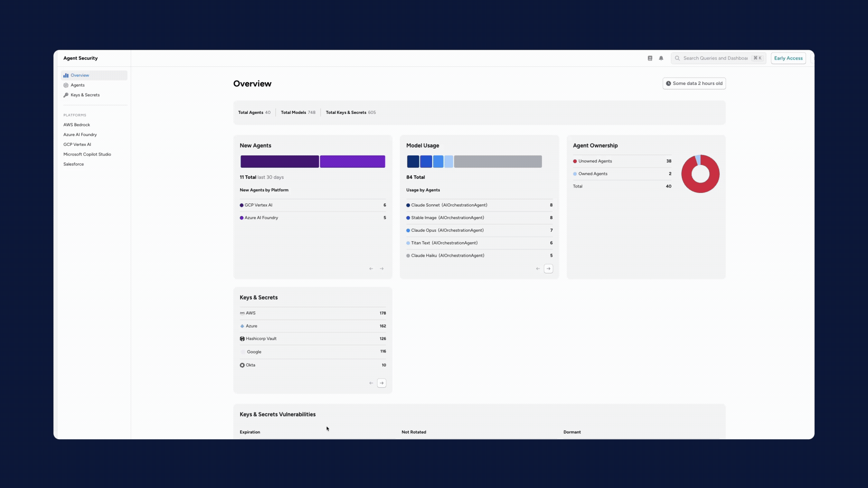
Task: Click the Agents sidebar icon
Action: [66, 85]
